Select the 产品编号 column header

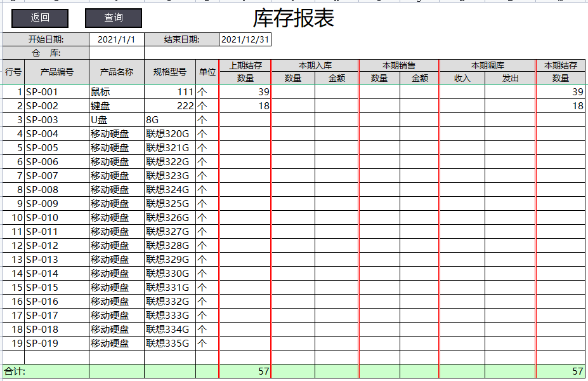[56, 72]
